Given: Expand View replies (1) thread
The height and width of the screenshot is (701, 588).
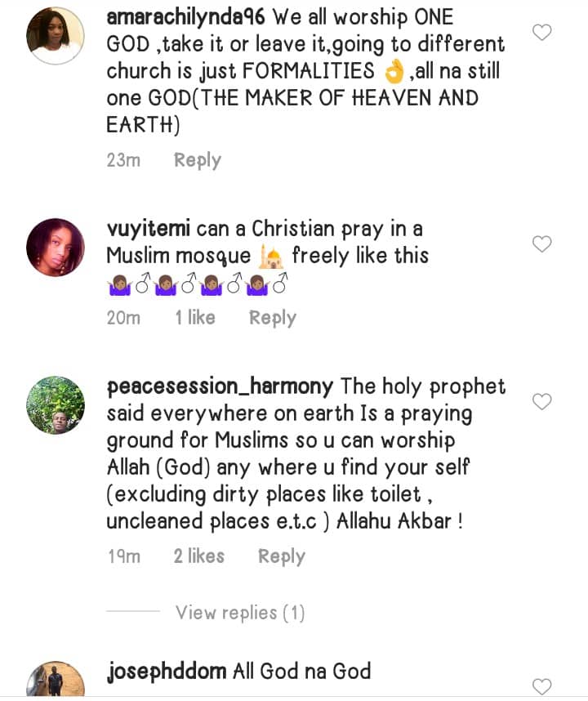Looking at the screenshot, I should click(240, 612).
